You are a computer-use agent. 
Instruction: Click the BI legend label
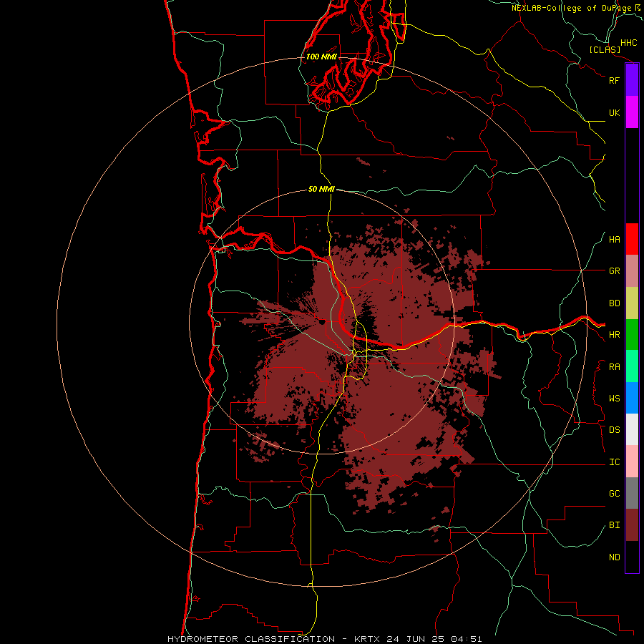(614, 525)
